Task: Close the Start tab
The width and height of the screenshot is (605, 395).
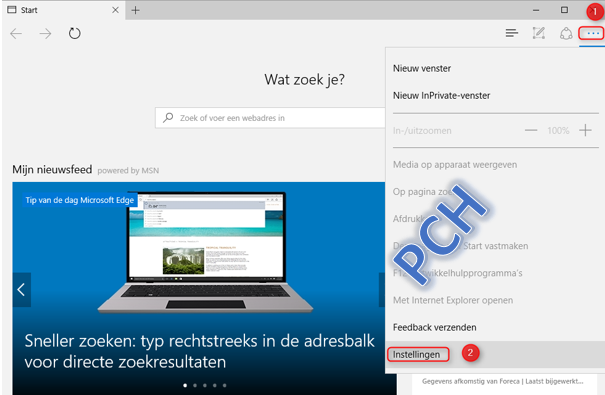Action: [115, 10]
